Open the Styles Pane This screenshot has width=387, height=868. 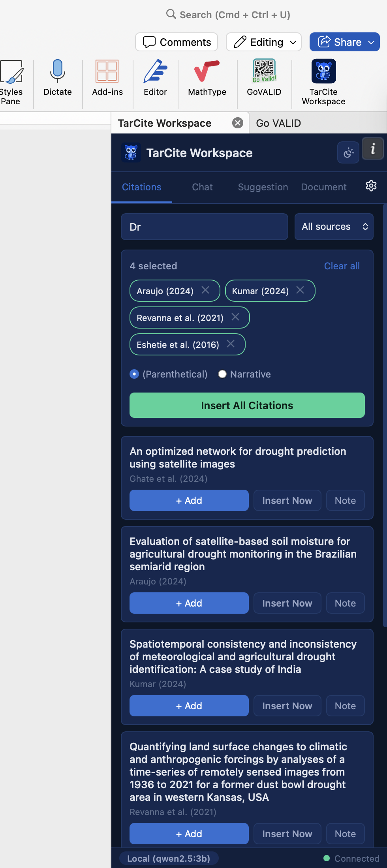[x=11, y=82]
